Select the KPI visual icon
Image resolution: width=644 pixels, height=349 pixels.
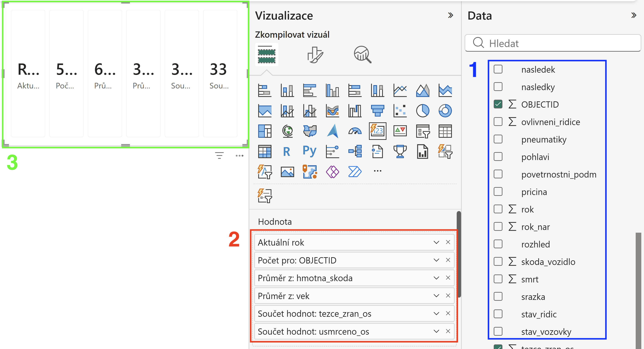pyautogui.click(x=400, y=131)
